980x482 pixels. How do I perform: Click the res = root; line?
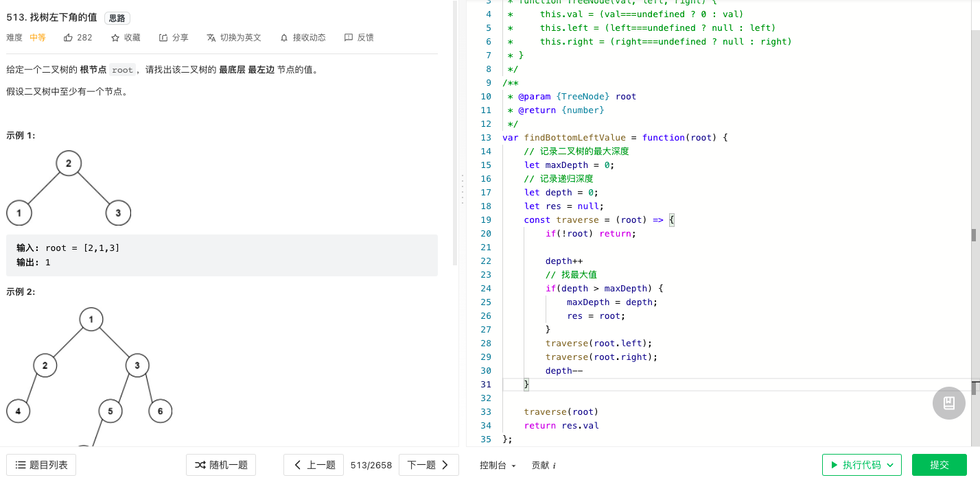tap(596, 315)
